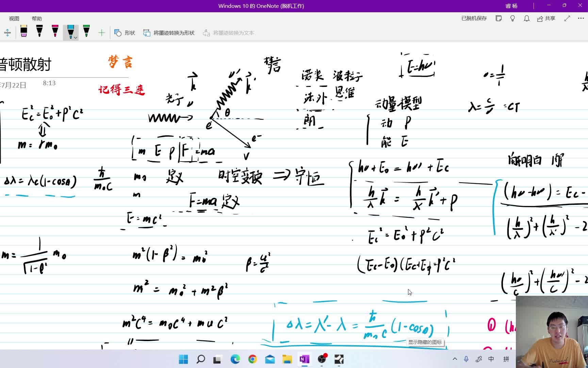
Task: Show hidden tray icons chevron
Action: click(455, 359)
